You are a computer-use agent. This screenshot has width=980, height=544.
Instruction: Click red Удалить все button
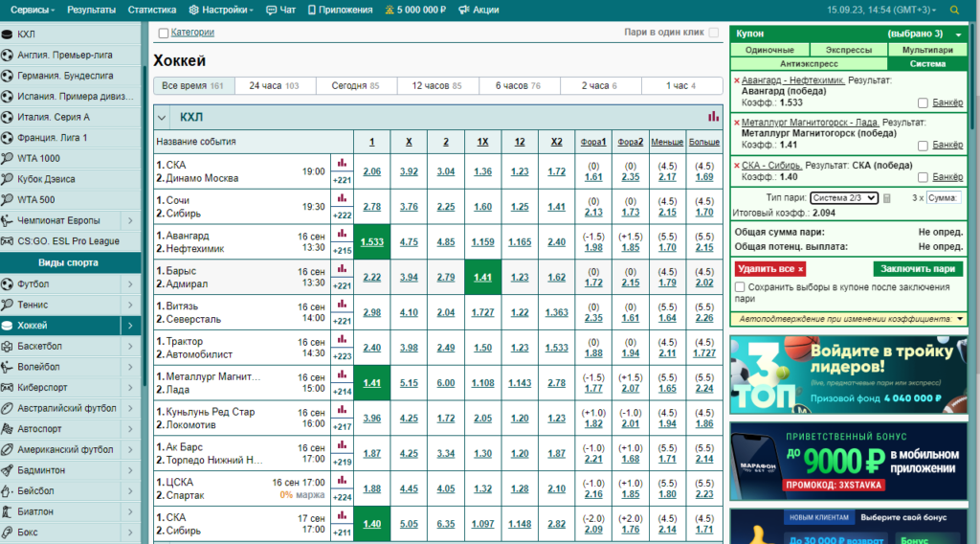point(770,269)
